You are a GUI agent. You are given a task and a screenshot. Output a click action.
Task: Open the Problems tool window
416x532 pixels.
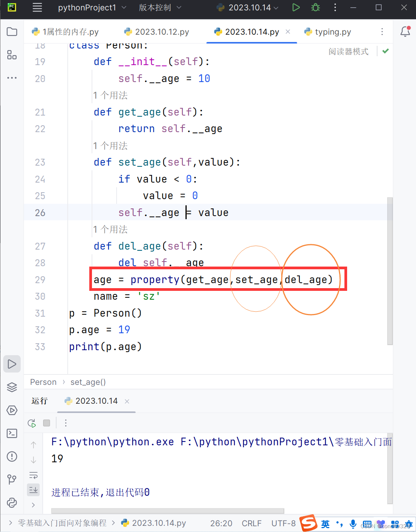tap(12, 456)
